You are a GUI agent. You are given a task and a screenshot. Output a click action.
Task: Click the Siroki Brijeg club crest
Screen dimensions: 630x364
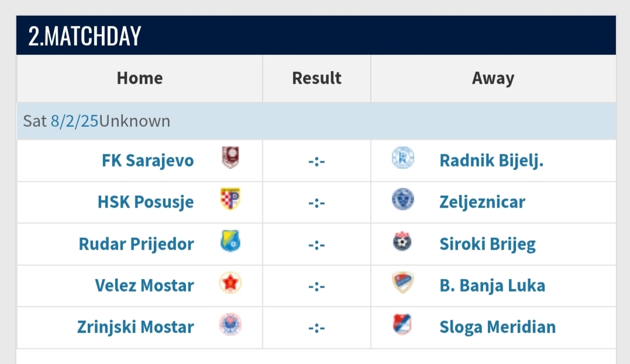click(x=402, y=241)
